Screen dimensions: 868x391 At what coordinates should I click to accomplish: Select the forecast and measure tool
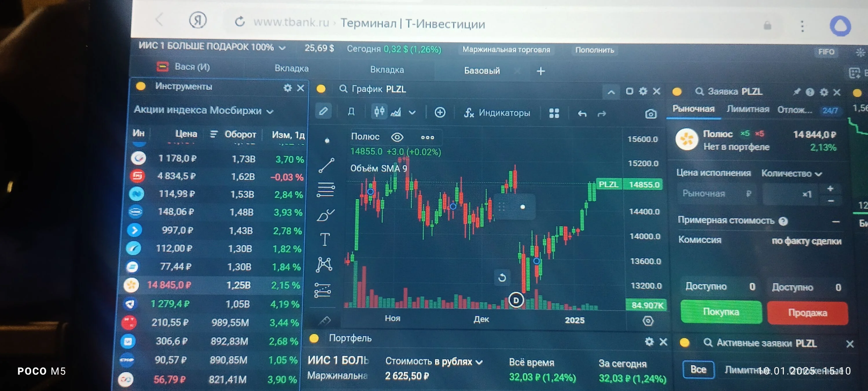[x=323, y=290]
